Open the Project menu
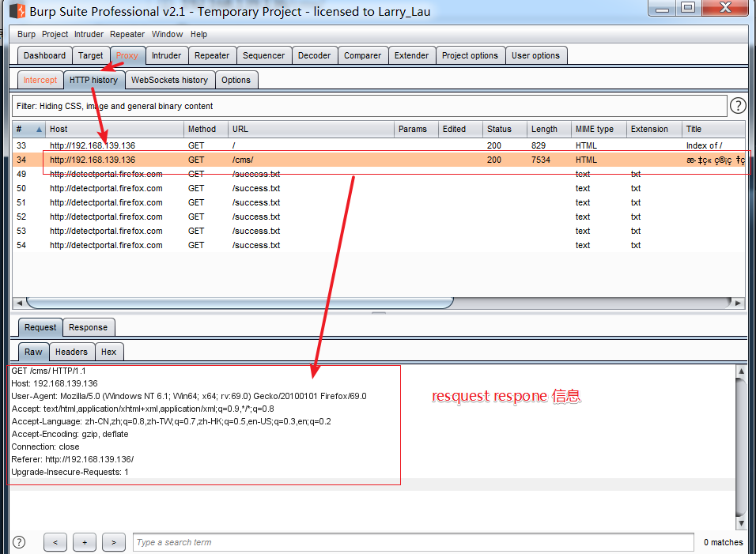The image size is (756, 554). (x=55, y=34)
